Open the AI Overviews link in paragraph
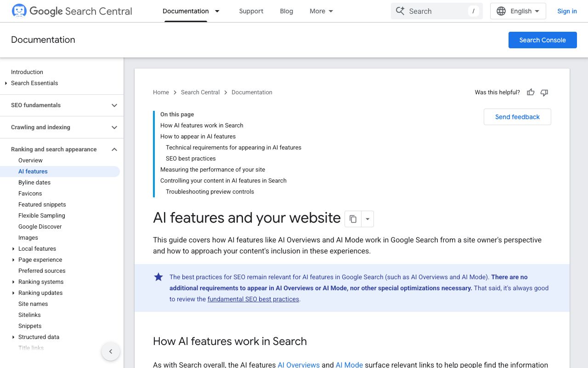Viewport: 588px width, 368px height. click(299, 365)
